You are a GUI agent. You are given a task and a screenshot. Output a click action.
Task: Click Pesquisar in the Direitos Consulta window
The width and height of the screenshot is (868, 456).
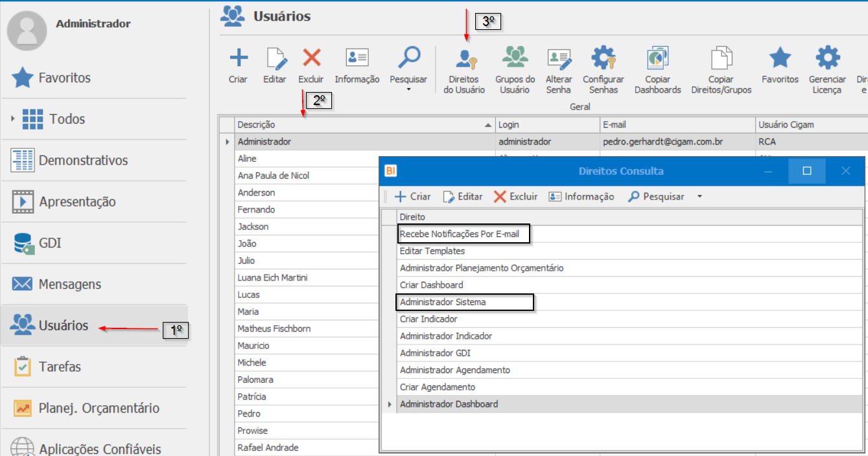pos(656,196)
